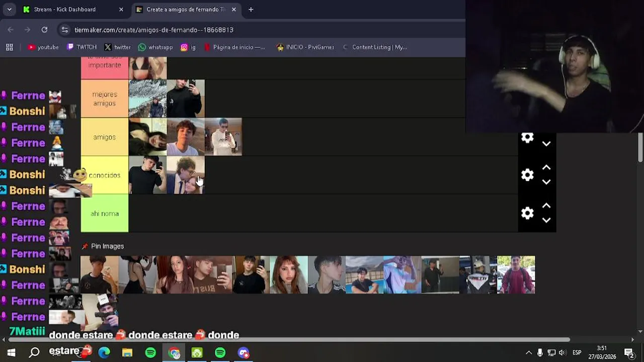Go back in browser history
This screenshot has height=362, width=644.
(11, 30)
